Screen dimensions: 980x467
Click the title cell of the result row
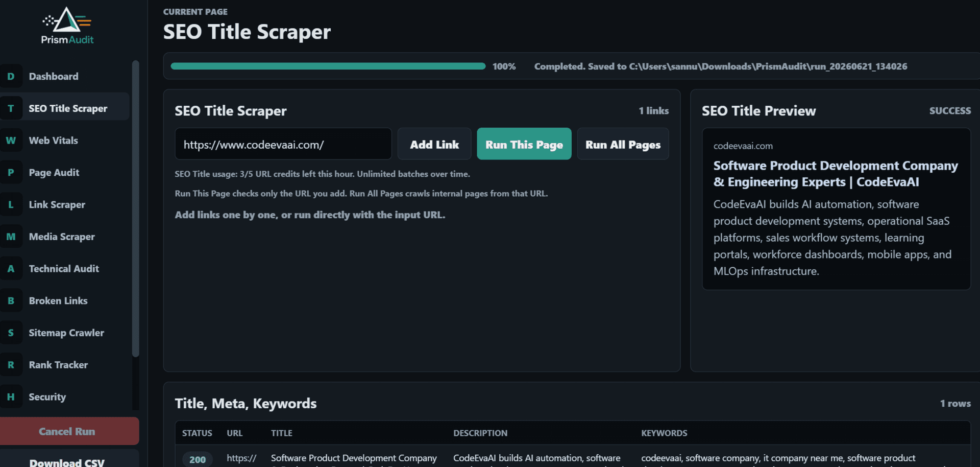[x=354, y=459]
